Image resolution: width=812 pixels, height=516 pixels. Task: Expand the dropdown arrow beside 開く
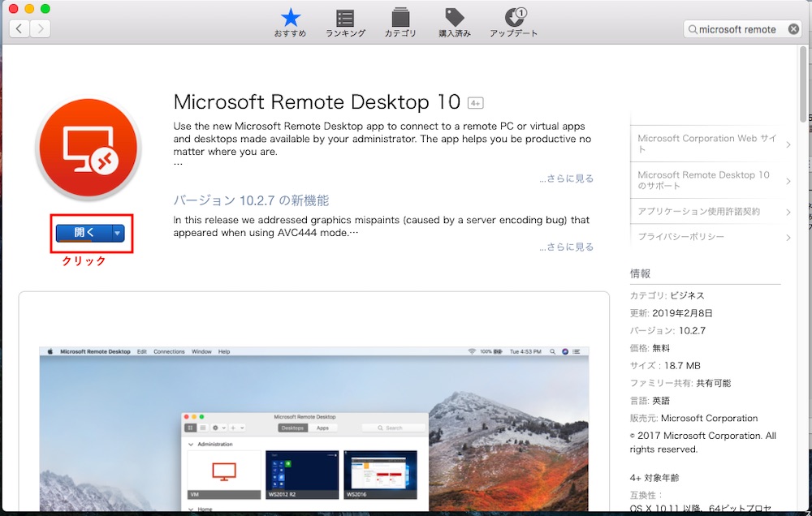coord(118,233)
